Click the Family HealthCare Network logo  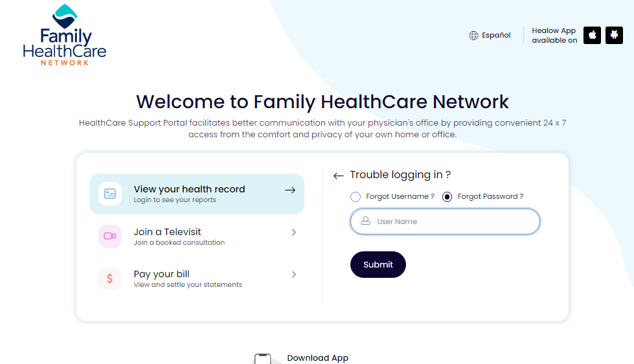pos(65,35)
